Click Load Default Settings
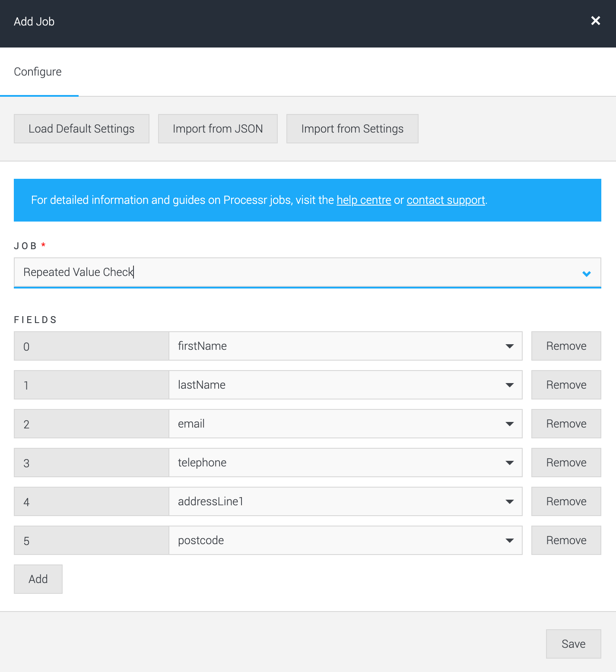 pyautogui.click(x=81, y=128)
